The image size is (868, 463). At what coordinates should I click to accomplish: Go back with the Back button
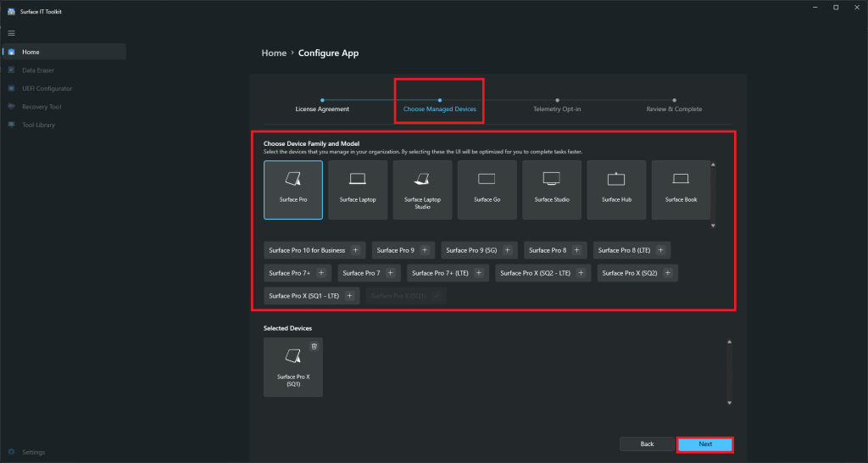coord(647,444)
